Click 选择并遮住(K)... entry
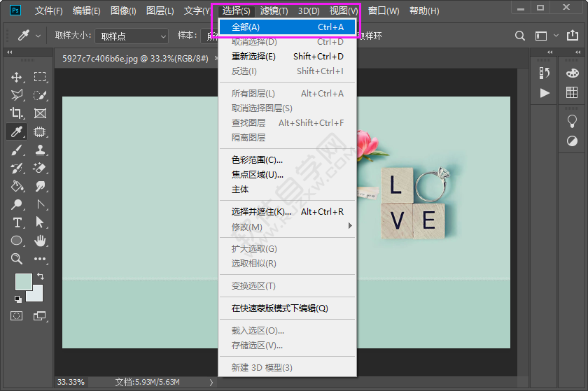Image resolution: width=588 pixels, height=391 pixels. [261, 212]
